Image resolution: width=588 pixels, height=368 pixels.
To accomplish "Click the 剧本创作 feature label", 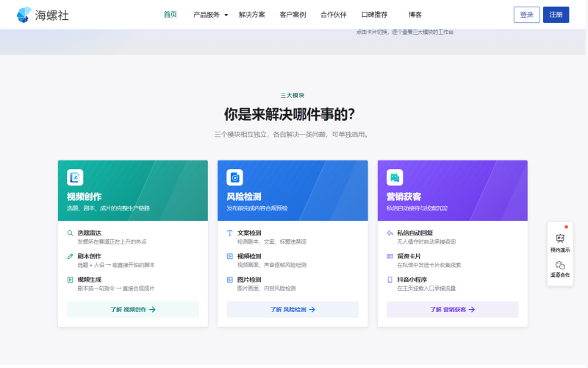I will pos(89,256).
